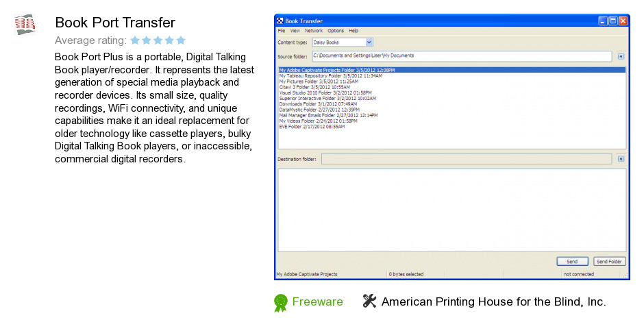Click the Source folder path field

click(x=462, y=56)
